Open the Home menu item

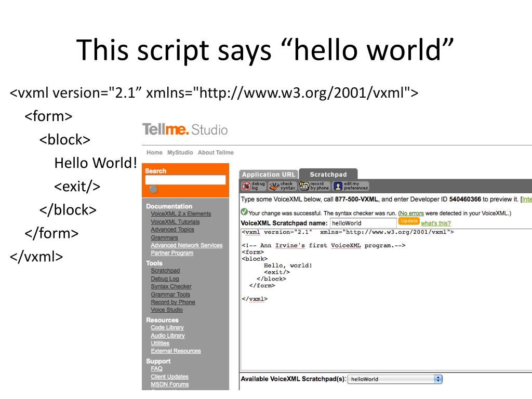coord(154,153)
